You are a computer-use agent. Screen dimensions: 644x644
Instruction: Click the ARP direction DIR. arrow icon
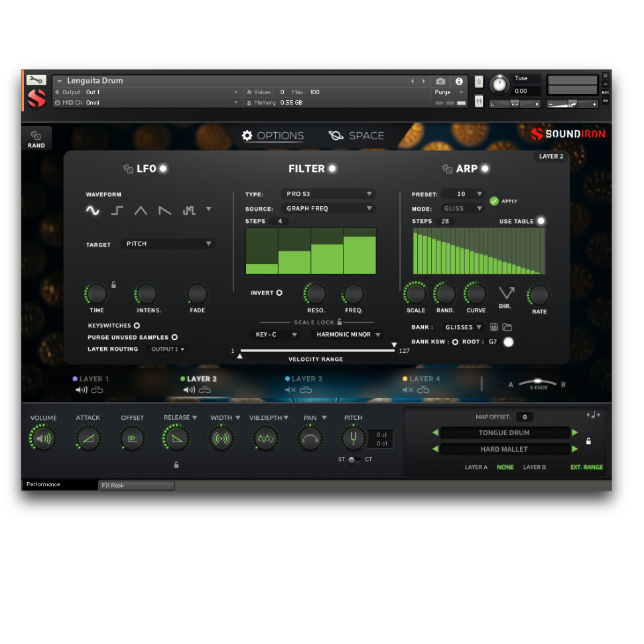[507, 294]
